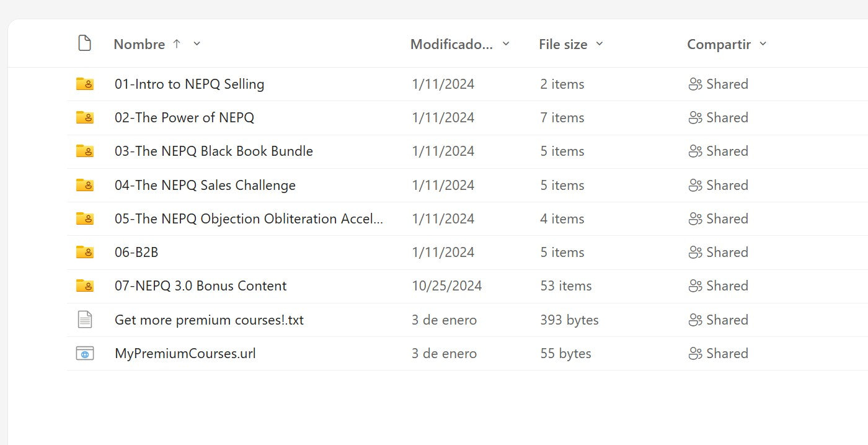Click the Compartir column header text

point(719,44)
